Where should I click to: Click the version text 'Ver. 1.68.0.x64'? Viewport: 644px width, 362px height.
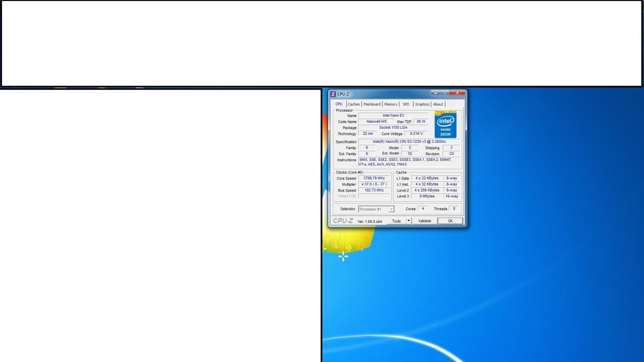click(x=369, y=222)
